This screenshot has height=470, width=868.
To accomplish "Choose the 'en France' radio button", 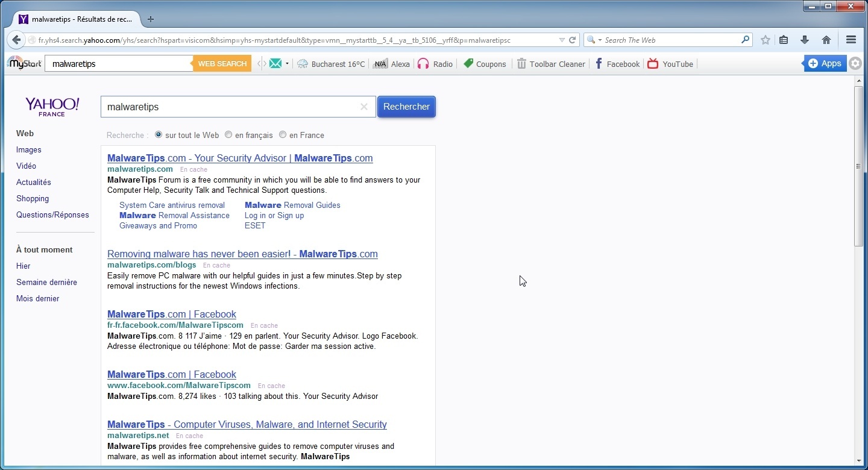I will point(283,135).
